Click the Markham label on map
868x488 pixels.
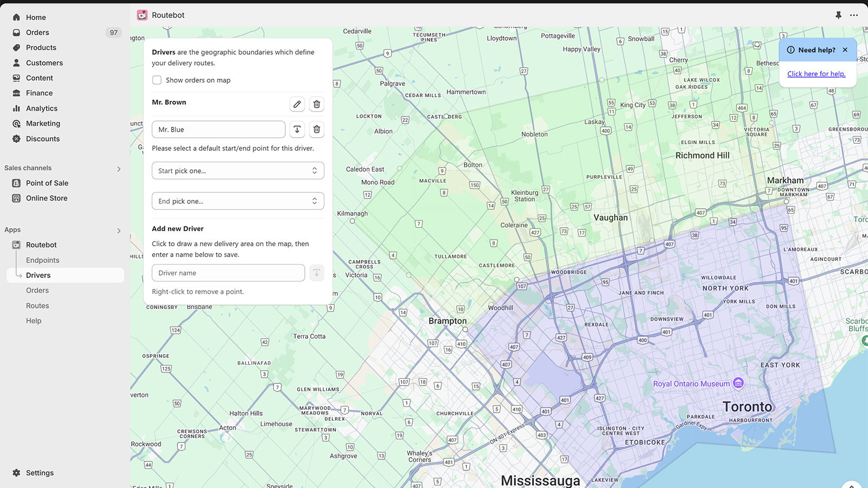click(x=785, y=180)
